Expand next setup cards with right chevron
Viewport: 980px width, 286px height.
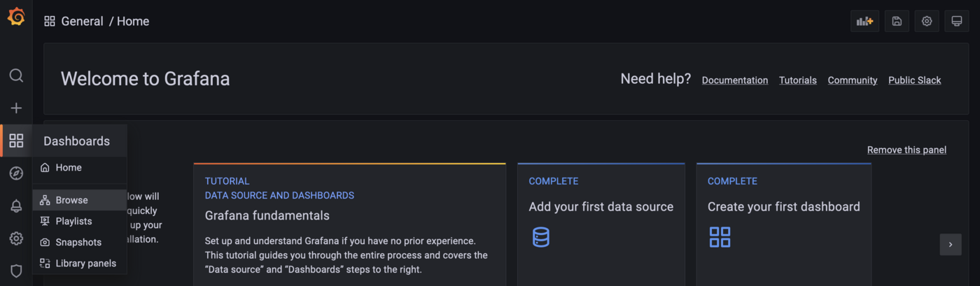950,245
